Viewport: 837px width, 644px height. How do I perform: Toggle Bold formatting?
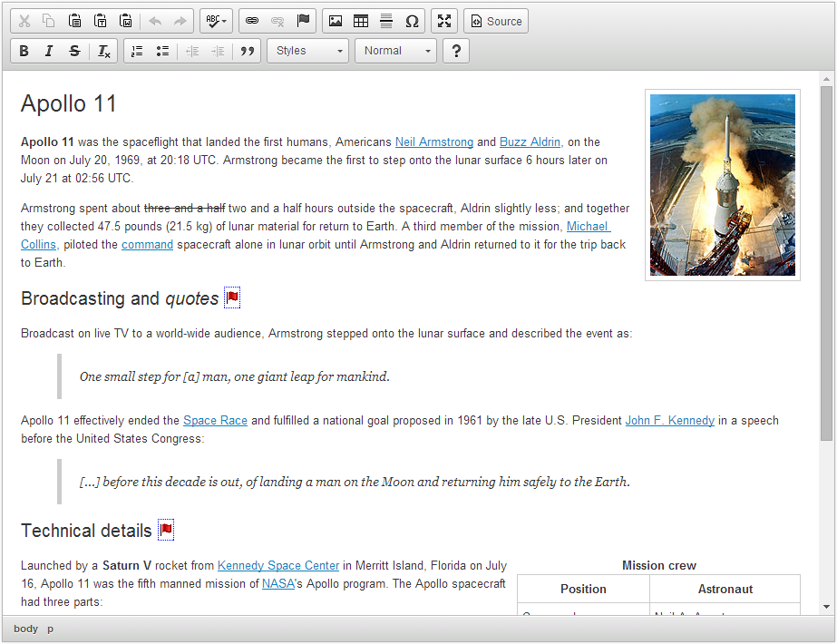[24, 51]
